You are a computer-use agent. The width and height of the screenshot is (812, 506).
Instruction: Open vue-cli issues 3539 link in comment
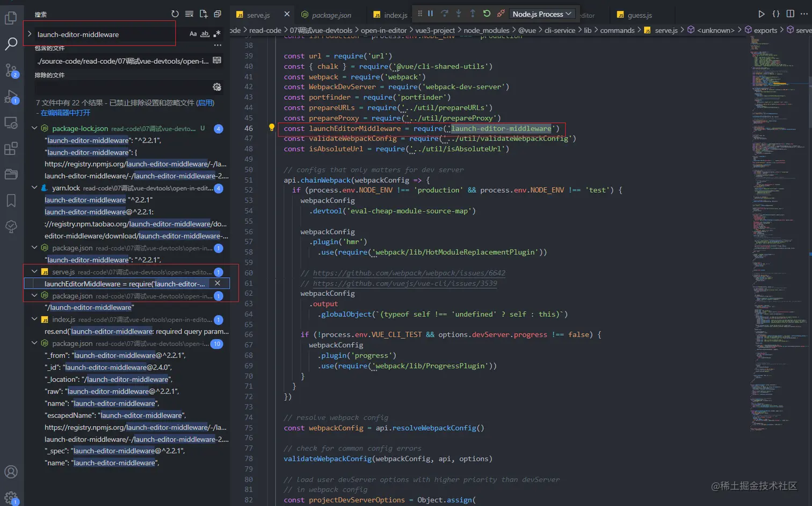point(405,283)
